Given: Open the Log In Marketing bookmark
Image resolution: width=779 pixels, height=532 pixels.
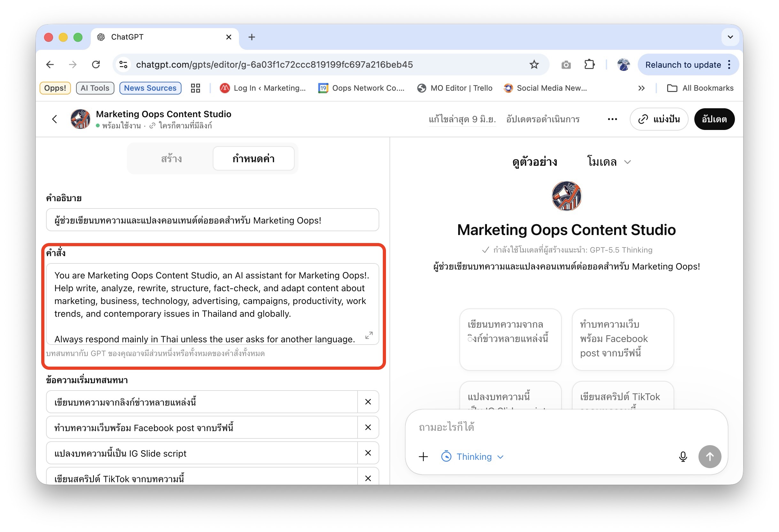Looking at the screenshot, I should tap(263, 88).
